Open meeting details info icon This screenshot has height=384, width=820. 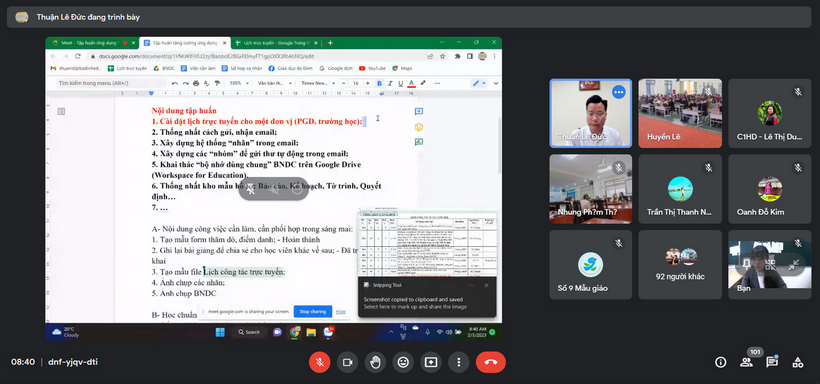pyautogui.click(x=721, y=362)
